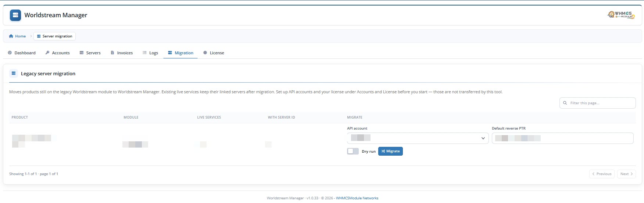
Task: Select the Migration tab
Action: click(180, 53)
